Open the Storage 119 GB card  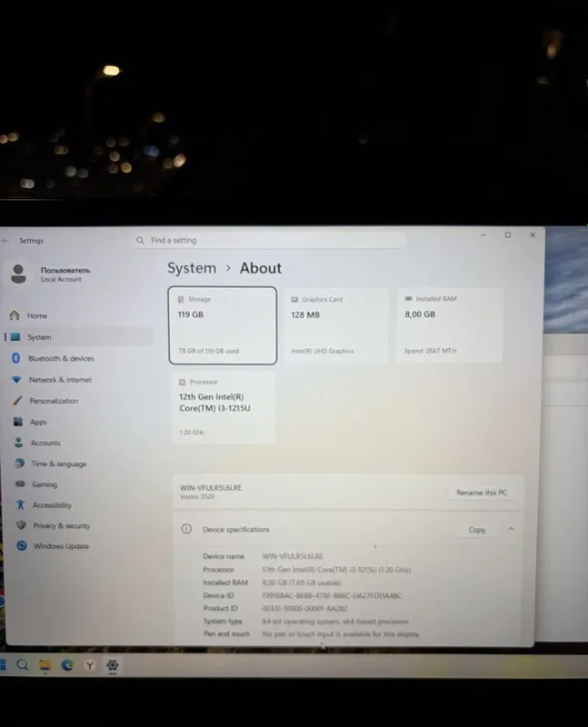click(x=223, y=325)
